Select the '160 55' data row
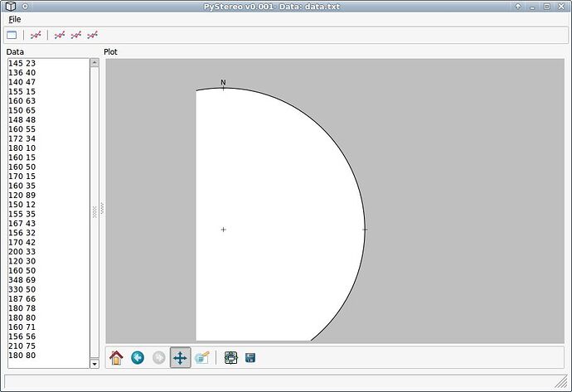The height and width of the screenshot is (392, 572). (49, 129)
